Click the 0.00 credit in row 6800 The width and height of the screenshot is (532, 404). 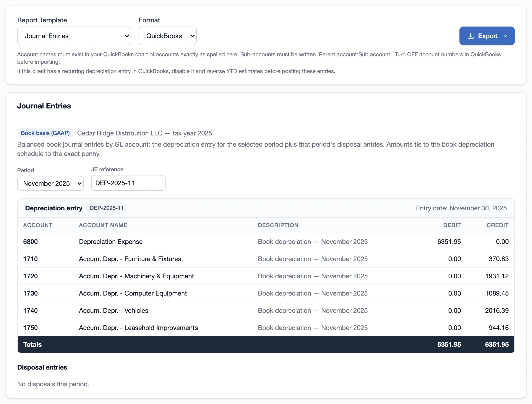click(x=502, y=242)
